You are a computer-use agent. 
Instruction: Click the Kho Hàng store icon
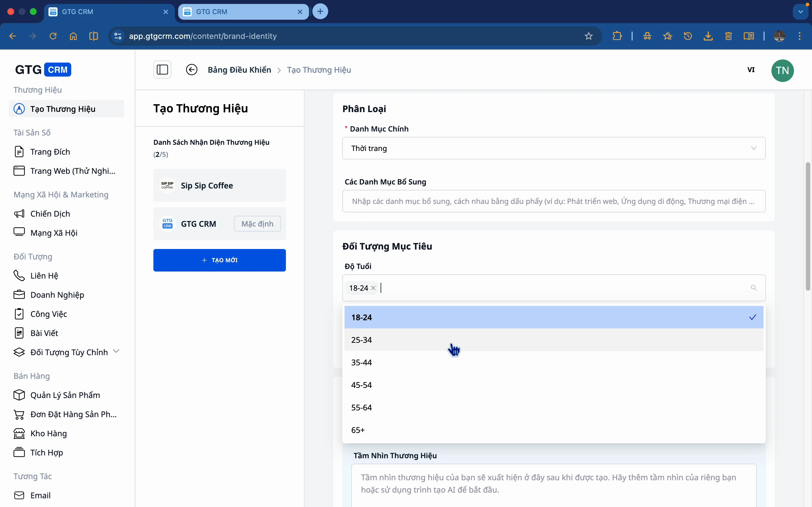pos(19,433)
